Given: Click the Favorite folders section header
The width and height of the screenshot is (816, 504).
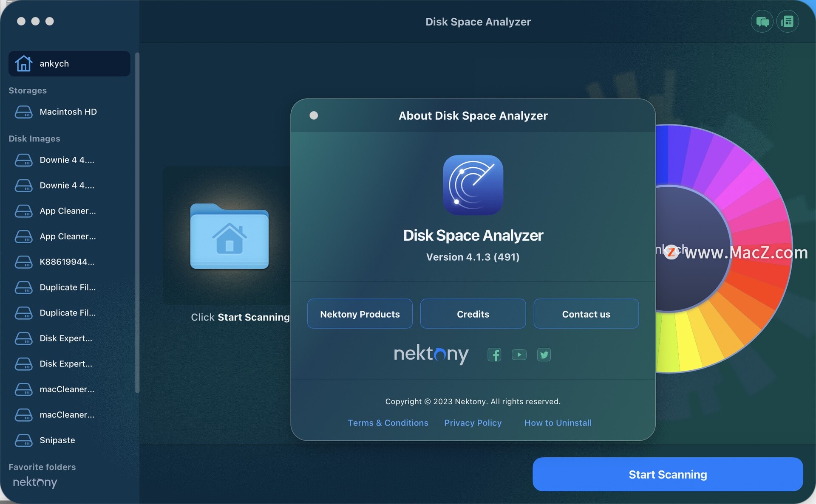Looking at the screenshot, I should [42, 467].
